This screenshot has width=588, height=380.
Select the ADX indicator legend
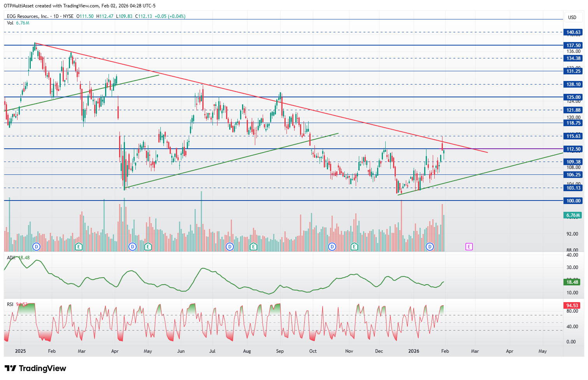[18, 258]
